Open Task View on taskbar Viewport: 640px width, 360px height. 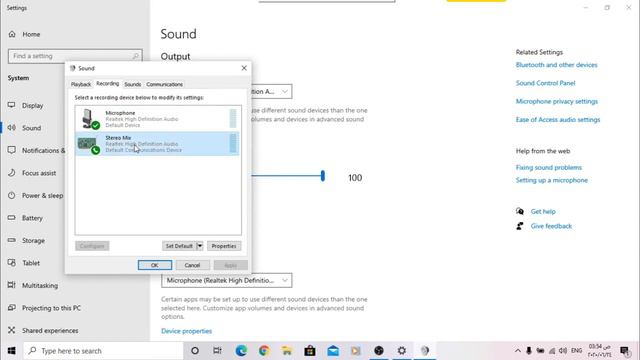[x=218, y=351]
